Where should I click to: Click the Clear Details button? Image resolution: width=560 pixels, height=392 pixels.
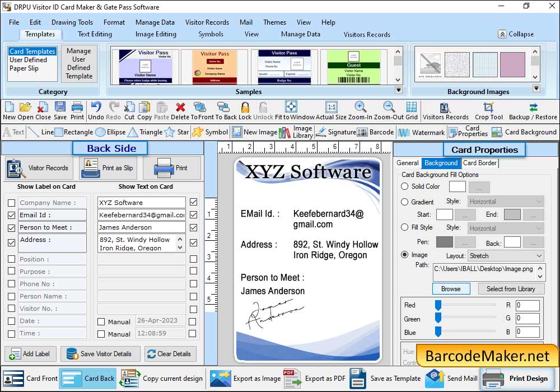[x=169, y=354]
